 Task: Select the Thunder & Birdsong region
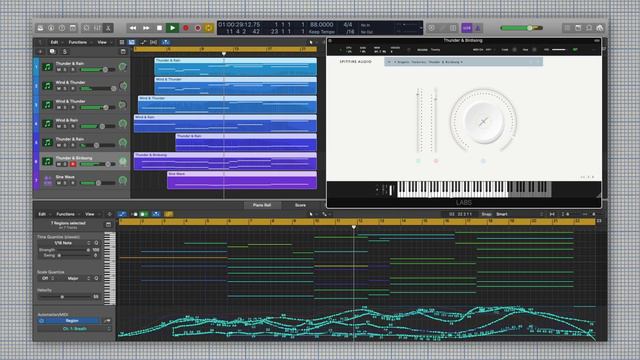click(x=225, y=161)
